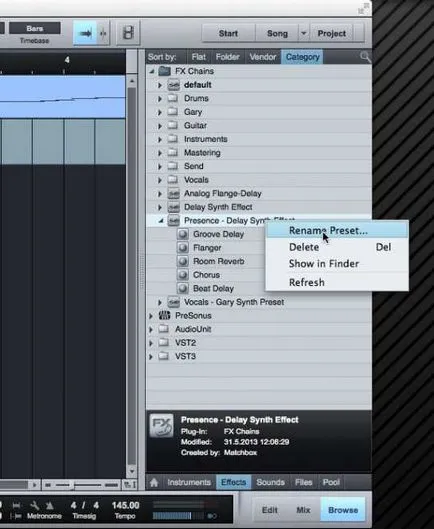Image resolution: width=434 pixels, height=529 pixels.
Task: Toggle the snap cursor button beside autoscroll
Action: click(x=103, y=33)
